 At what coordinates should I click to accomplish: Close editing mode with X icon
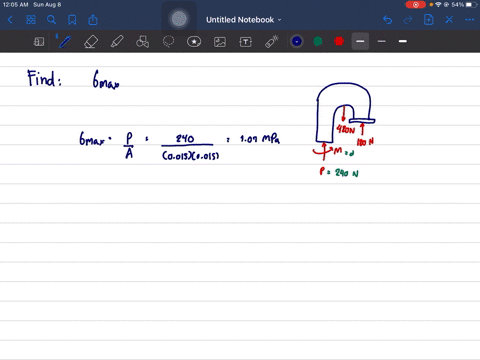tap(449, 20)
